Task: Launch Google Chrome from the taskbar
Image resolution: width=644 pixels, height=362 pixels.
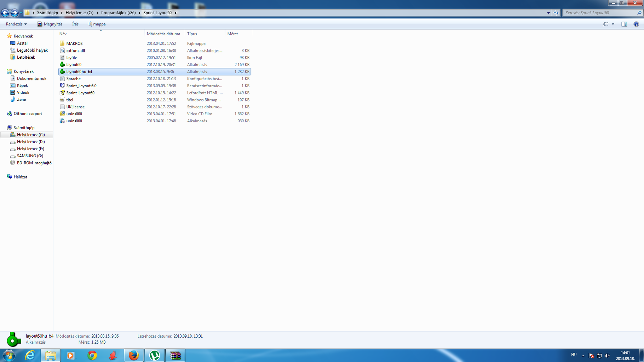Action: (92, 355)
